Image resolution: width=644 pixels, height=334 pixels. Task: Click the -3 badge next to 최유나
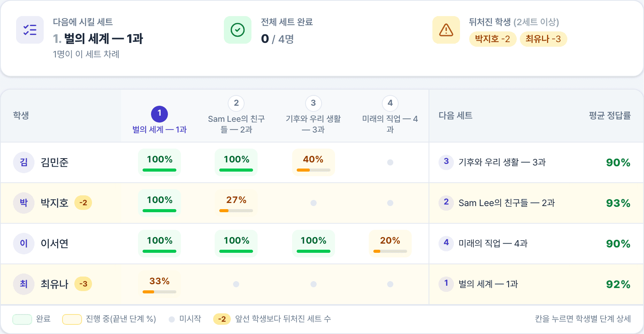click(83, 284)
